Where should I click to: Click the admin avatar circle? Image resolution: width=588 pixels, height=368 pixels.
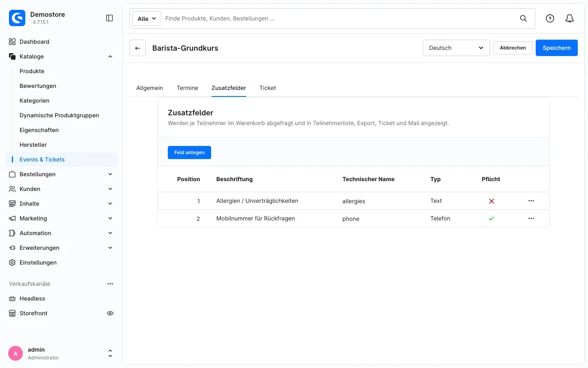pos(16,354)
